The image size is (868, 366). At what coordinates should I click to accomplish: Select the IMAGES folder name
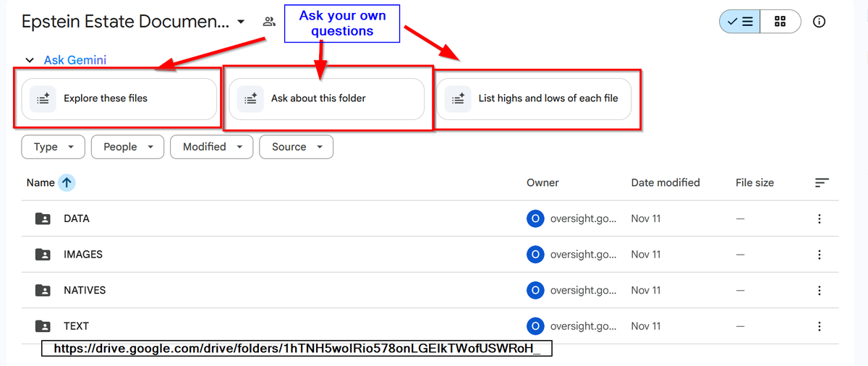tap(83, 255)
